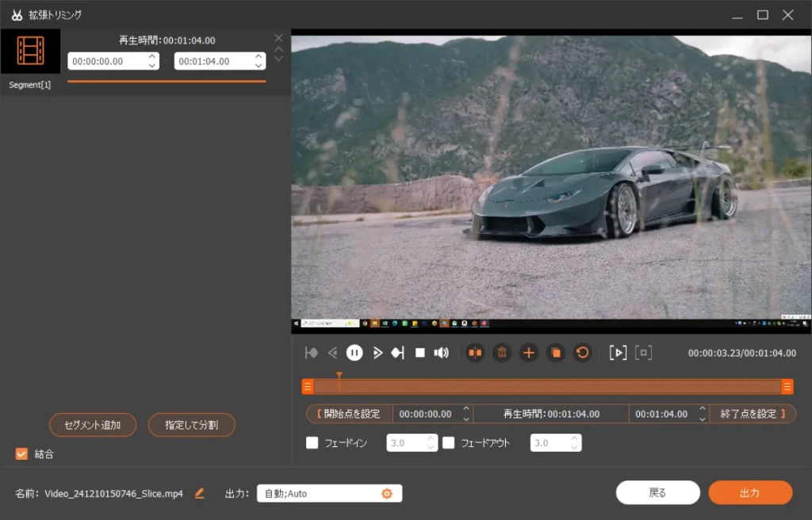Delete the segment with the trash icon
This screenshot has width=812, height=520.
pyautogui.click(x=502, y=353)
